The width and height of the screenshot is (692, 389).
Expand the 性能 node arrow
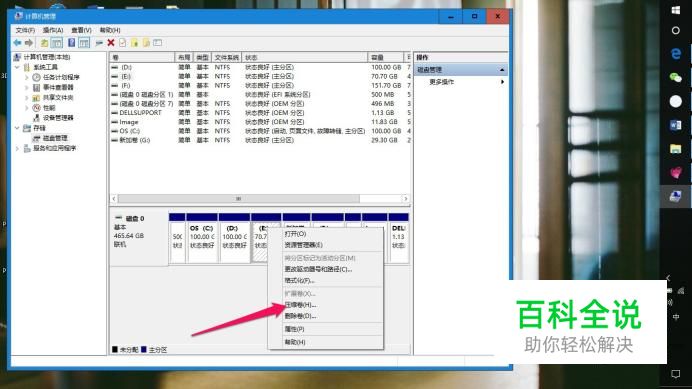(x=26, y=108)
